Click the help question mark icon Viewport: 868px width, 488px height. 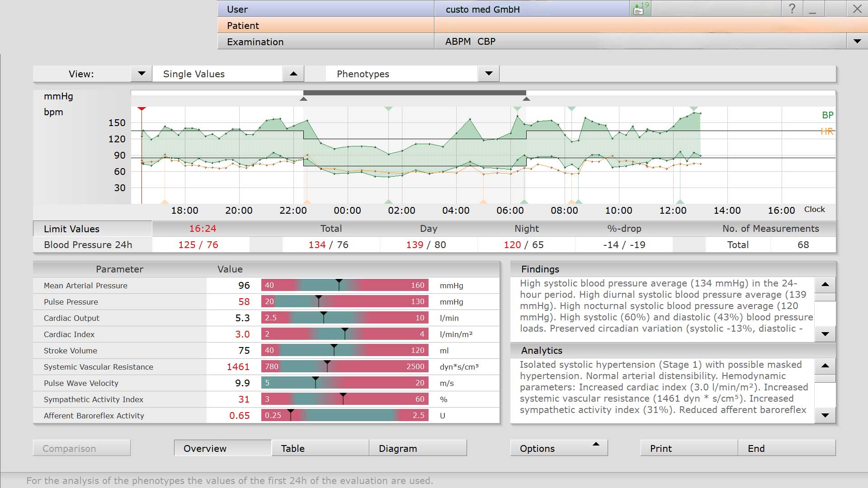tap(792, 9)
